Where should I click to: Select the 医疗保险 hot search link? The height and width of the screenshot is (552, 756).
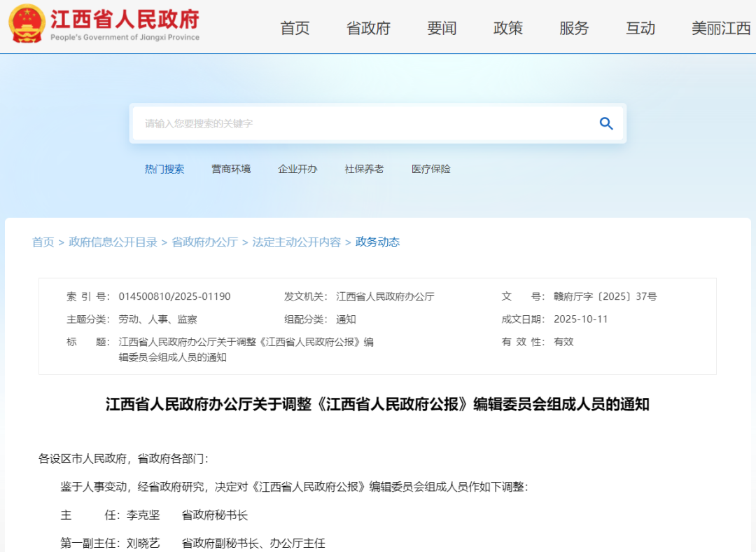click(x=430, y=169)
